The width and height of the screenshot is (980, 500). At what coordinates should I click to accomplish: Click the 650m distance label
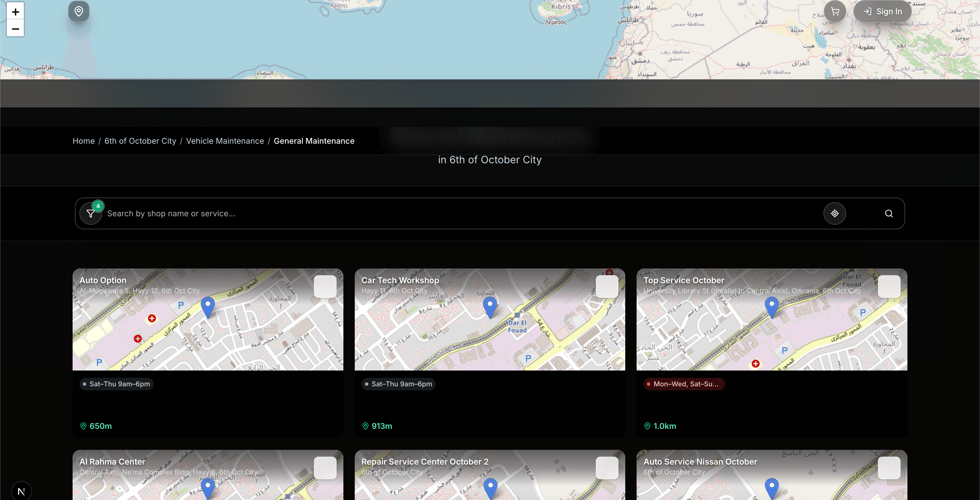pyautogui.click(x=96, y=426)
